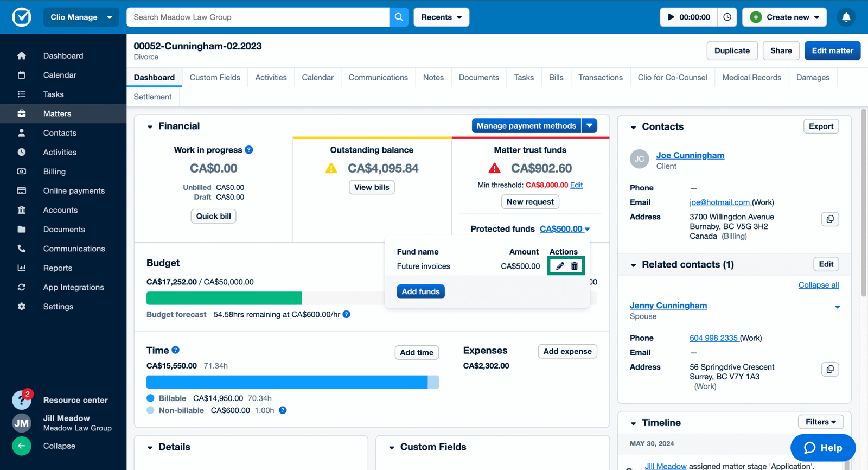Click the Accounts bank icon
The width and height of the screenshot is (868, 470).
(x=22, y=209)
